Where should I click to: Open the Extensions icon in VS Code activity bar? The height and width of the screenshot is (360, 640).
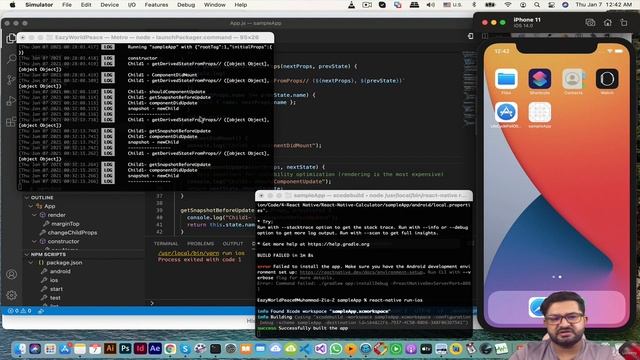click(11, 122)
